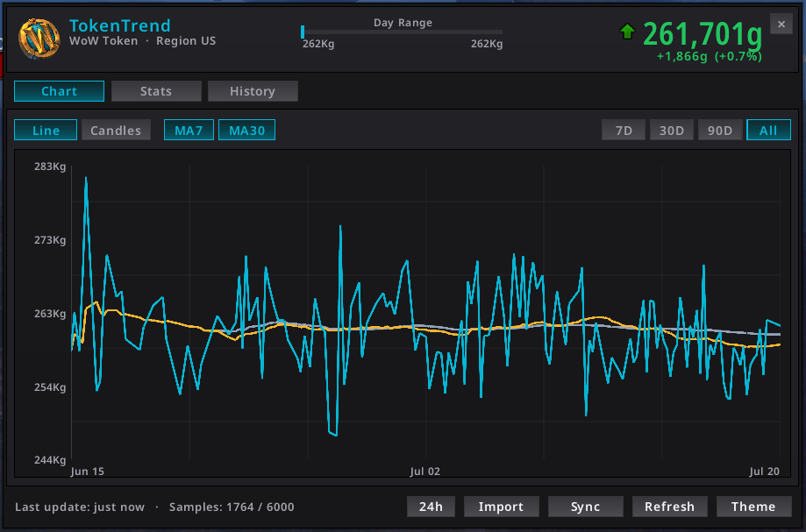Toggle the MA30 moving average overlay
806x532 pixels.
[x=246, y=130]
